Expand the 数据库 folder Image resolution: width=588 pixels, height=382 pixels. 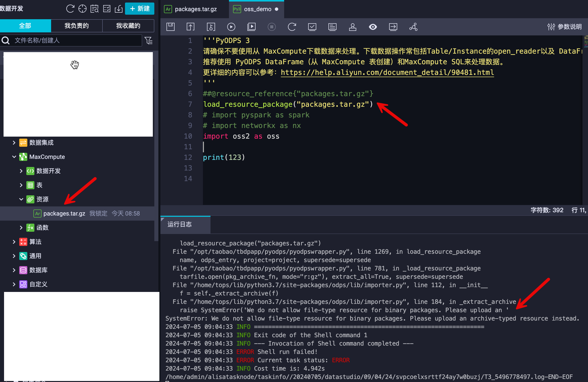click(14, 270)
